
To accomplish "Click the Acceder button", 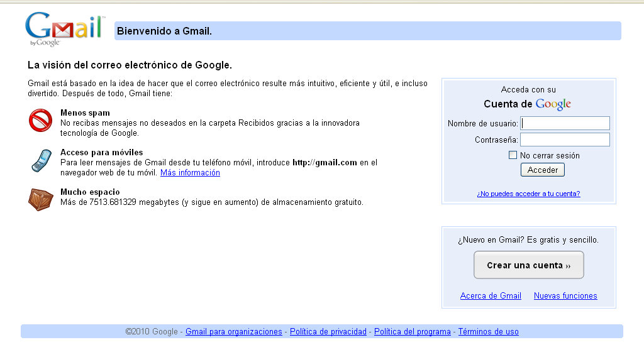I will (x=543, y=170).
